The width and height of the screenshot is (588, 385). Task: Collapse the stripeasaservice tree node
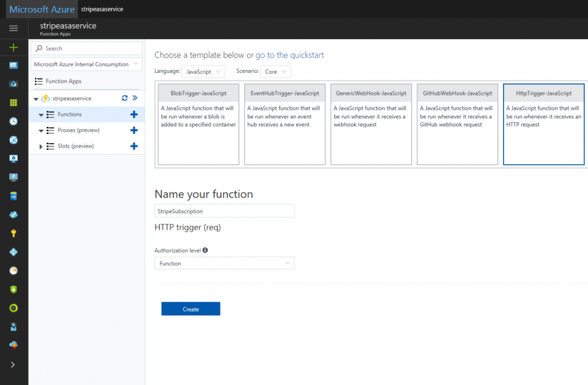36,99
